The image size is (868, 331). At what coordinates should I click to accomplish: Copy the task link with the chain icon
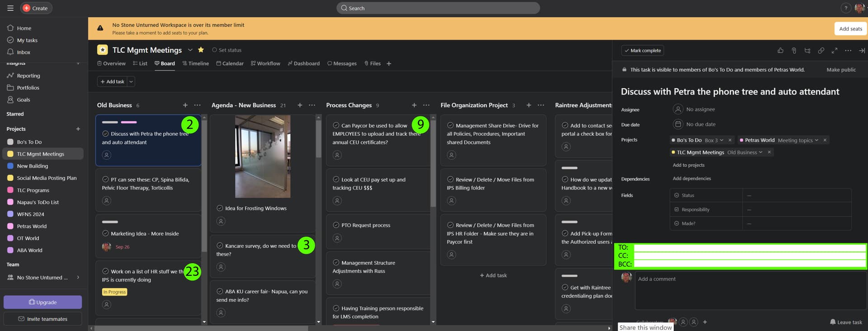pyautogui.click(x=821, y=51)
